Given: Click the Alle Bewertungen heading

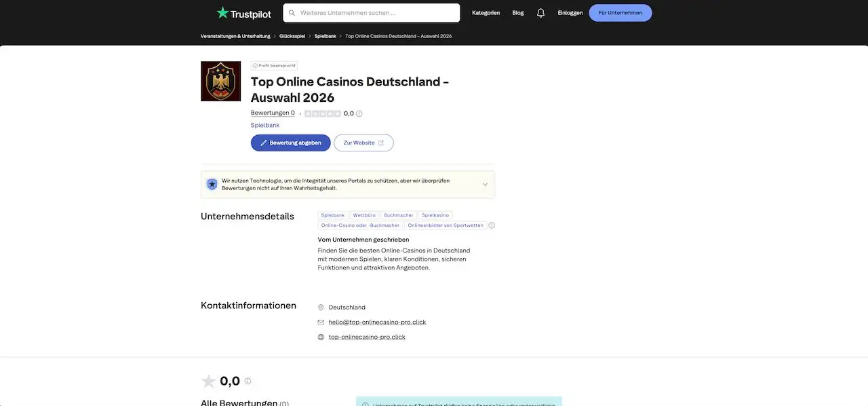Looking at the screenshot, I should pos(239,401).
